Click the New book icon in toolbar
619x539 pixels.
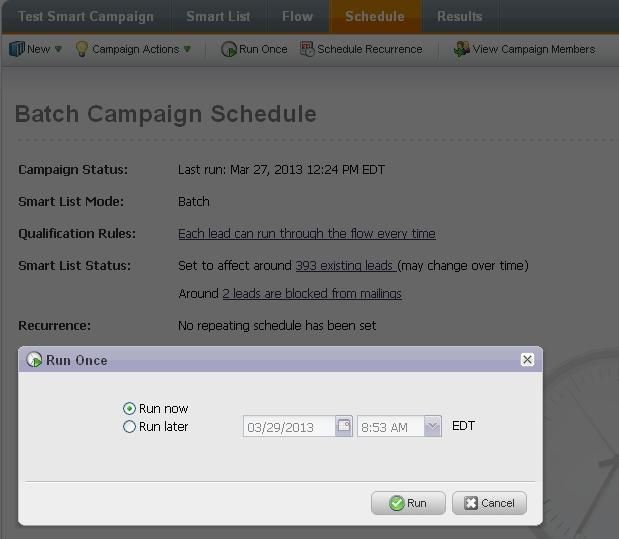pos(16,49)
